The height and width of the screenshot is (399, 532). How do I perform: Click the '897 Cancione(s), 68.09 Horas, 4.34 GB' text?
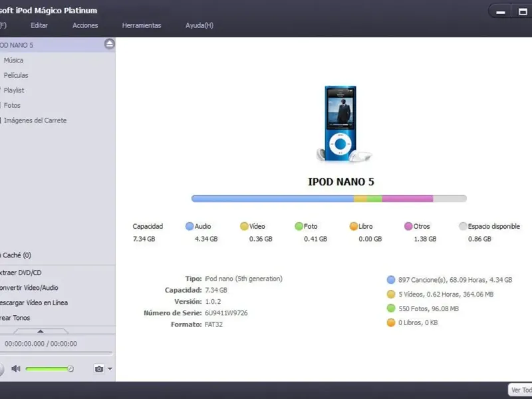click(x=456, y=280)
